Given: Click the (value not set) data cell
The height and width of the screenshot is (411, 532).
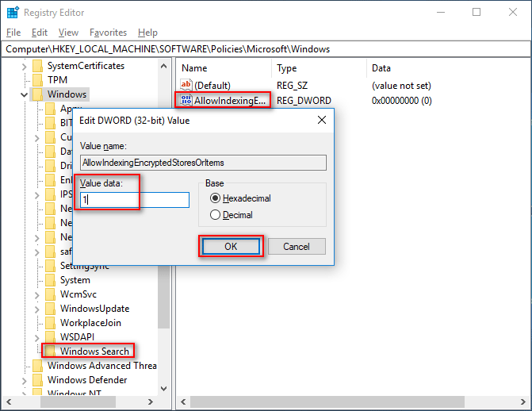Looking at the screenshot, I should 401,86.
